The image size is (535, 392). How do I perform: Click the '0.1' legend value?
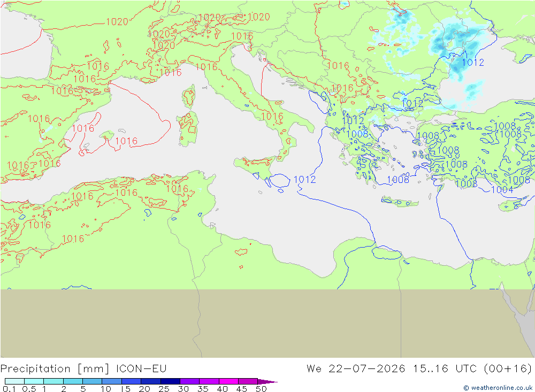tap(9, 389)
